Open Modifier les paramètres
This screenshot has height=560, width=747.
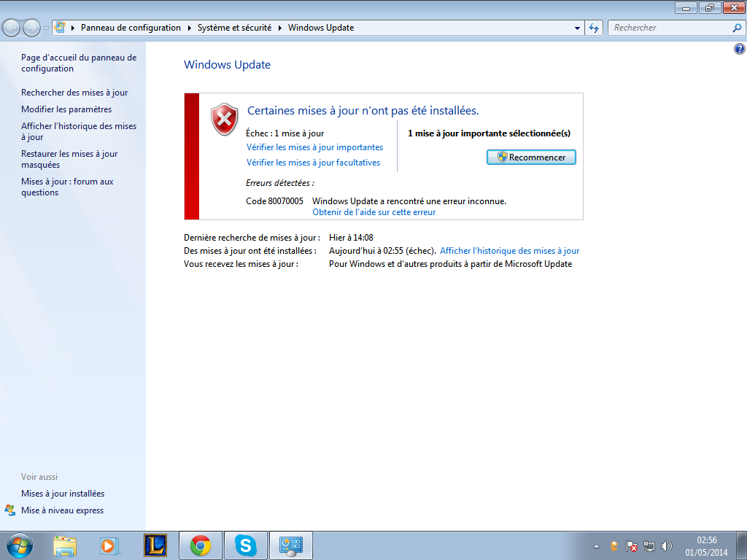66,109
